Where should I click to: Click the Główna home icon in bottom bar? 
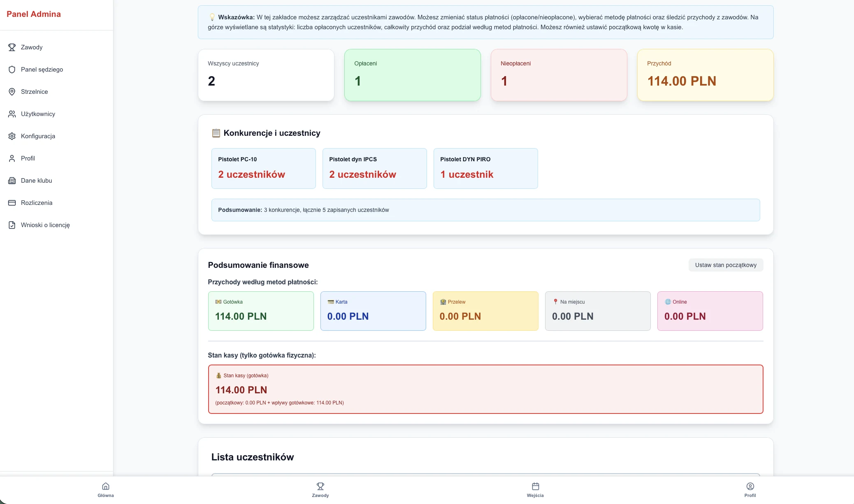pyautogui.click(x=106, y=486)
